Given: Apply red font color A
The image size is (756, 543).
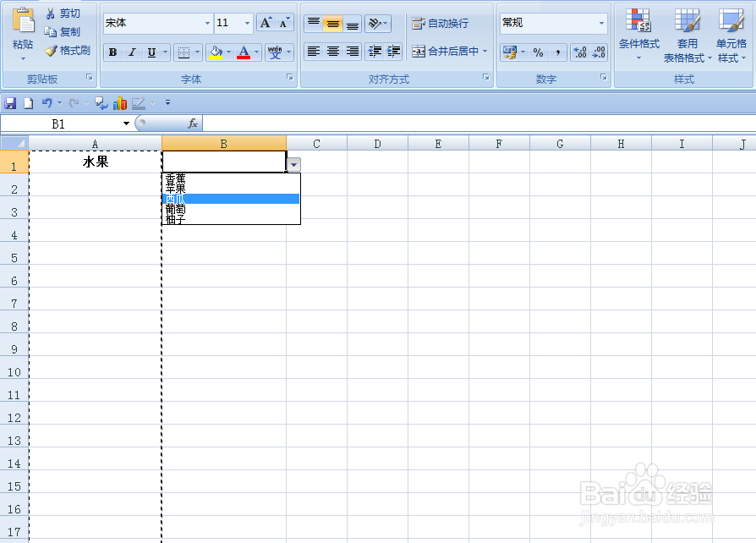Looking at the screenshot, I should pos(244,52).
